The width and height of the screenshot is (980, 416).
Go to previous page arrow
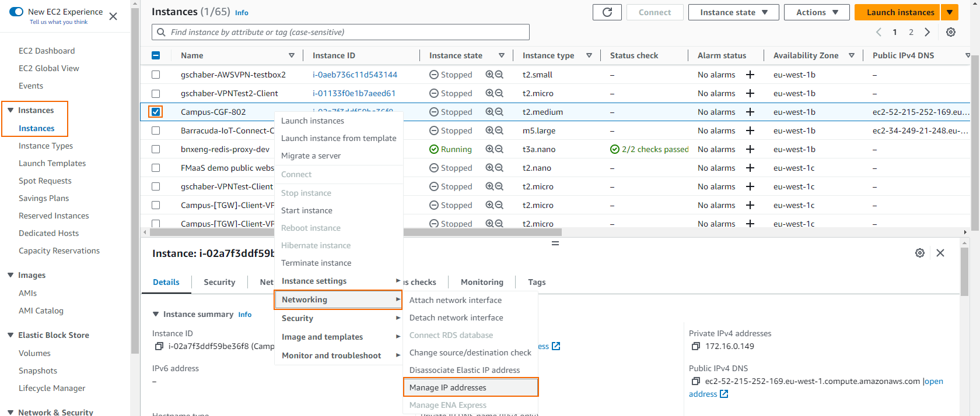point(878,32)
